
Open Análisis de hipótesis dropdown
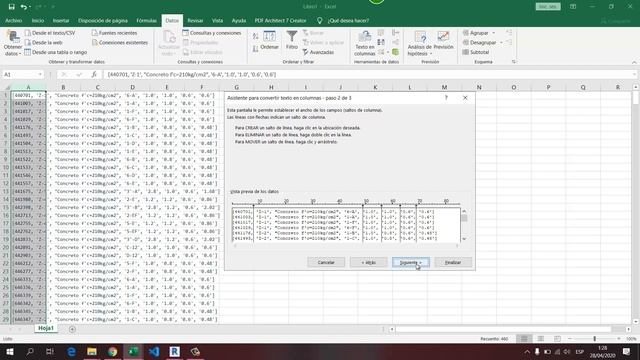coord(420,43)
